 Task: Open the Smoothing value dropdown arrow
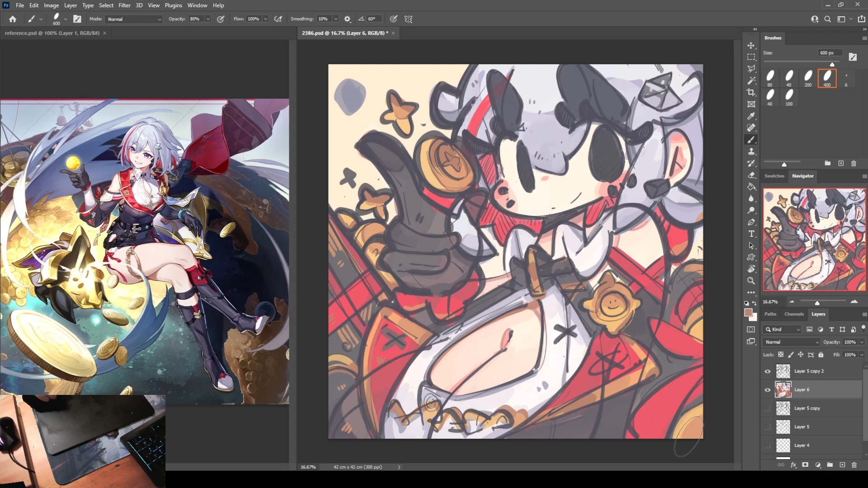coord(336,19)
